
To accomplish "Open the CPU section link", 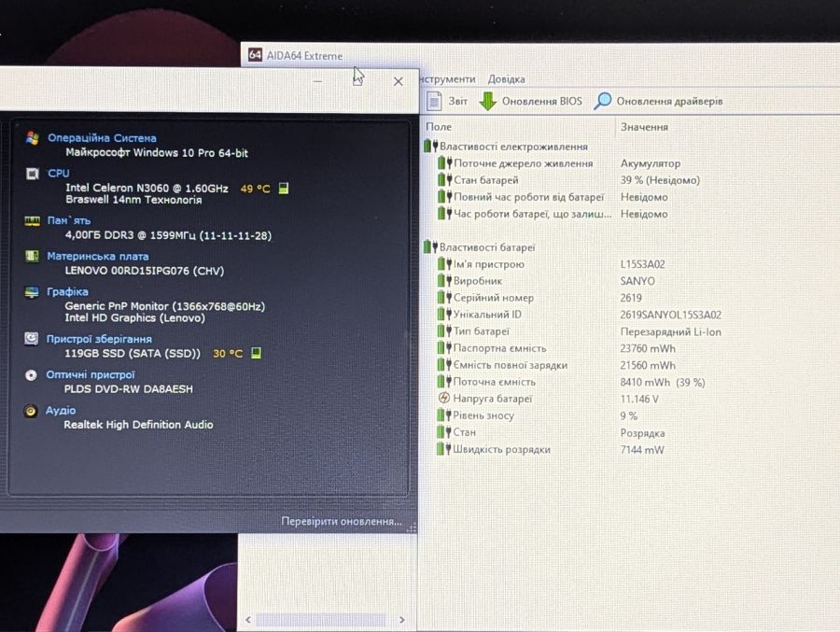I will [59, 173].
